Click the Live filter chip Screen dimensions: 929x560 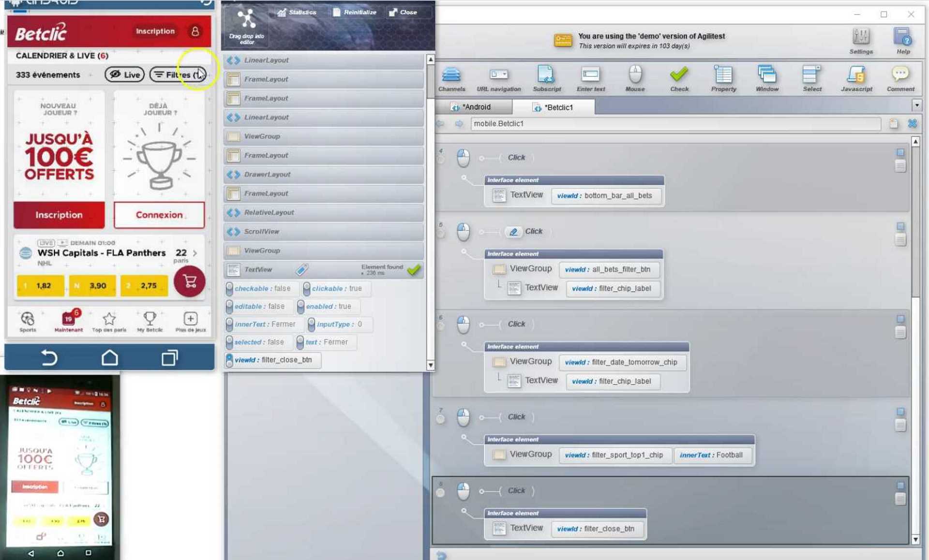(x=124, y=74)
